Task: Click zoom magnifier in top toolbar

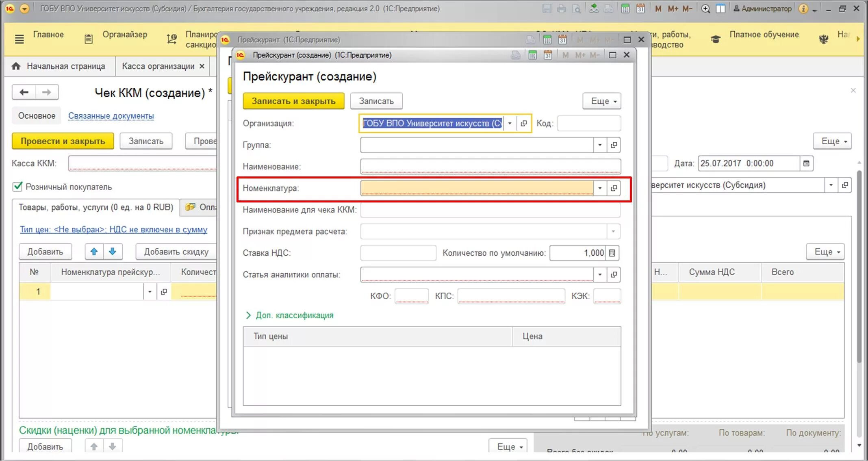Action: (x=705, y=9)
